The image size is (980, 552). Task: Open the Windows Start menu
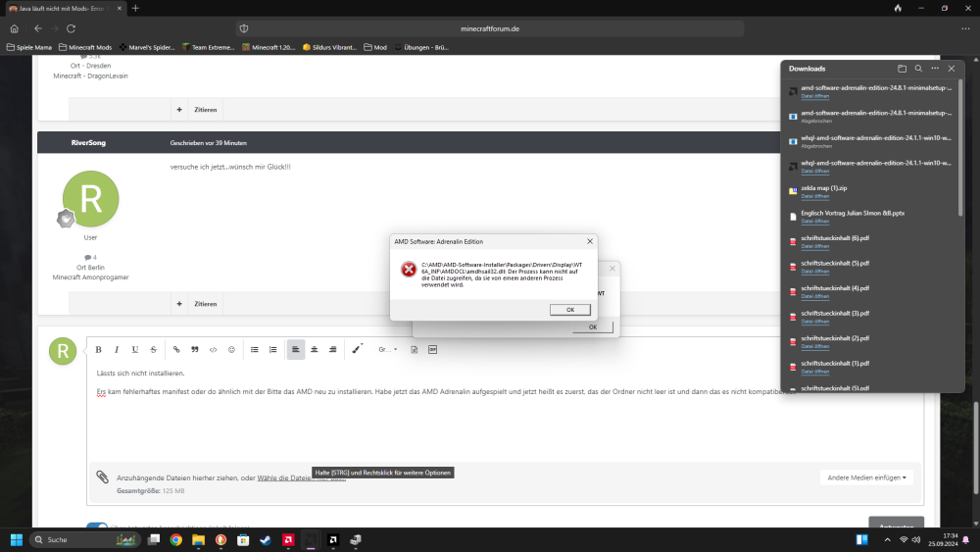pos(17,539)
